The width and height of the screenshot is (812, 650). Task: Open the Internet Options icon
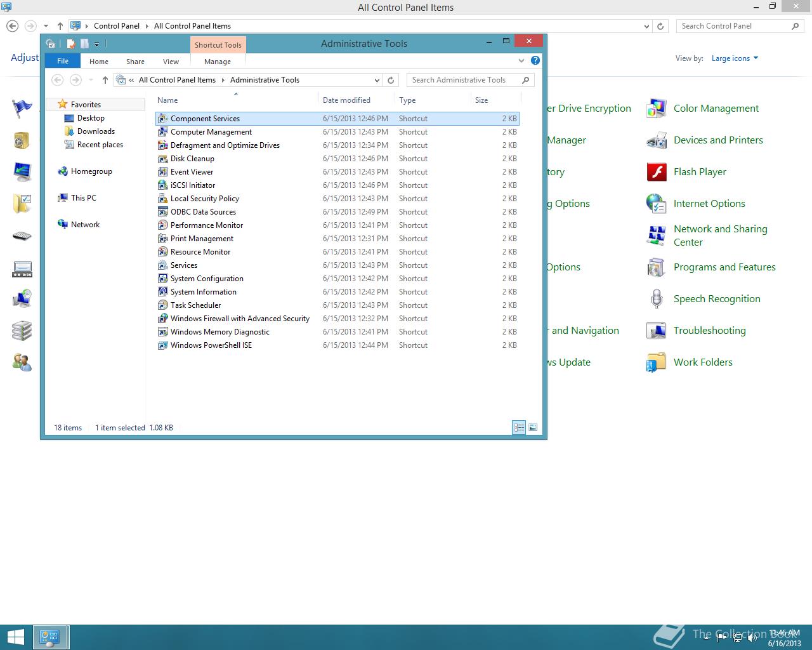pos(656,204)
